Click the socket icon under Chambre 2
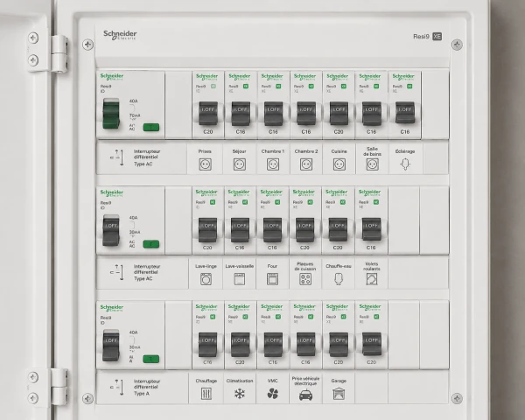This screenshot has height=420, width=525. click(306, 164)
